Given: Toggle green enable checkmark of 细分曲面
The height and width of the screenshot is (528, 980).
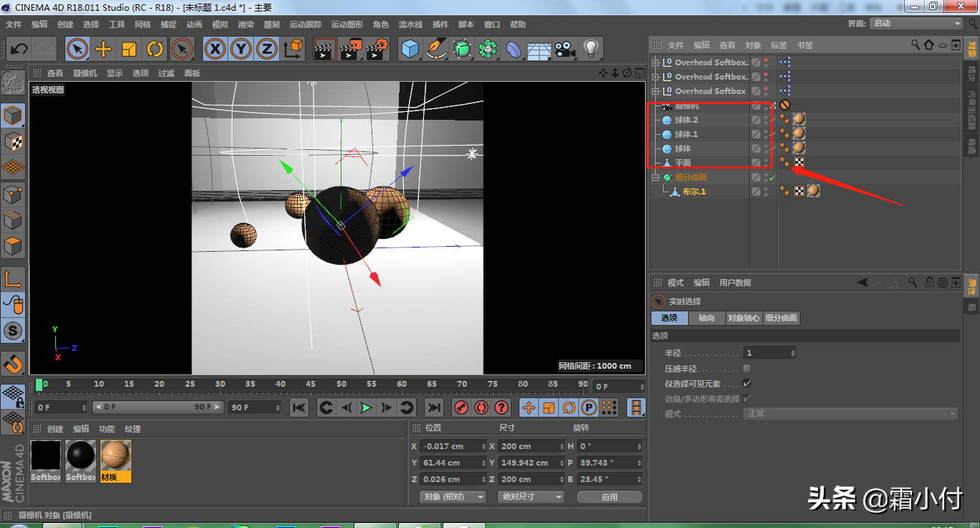Looking at the screenshot, I should (773, 177).
